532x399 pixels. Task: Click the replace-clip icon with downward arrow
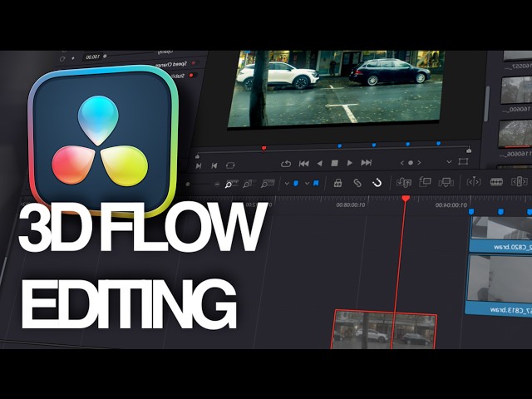446,182
